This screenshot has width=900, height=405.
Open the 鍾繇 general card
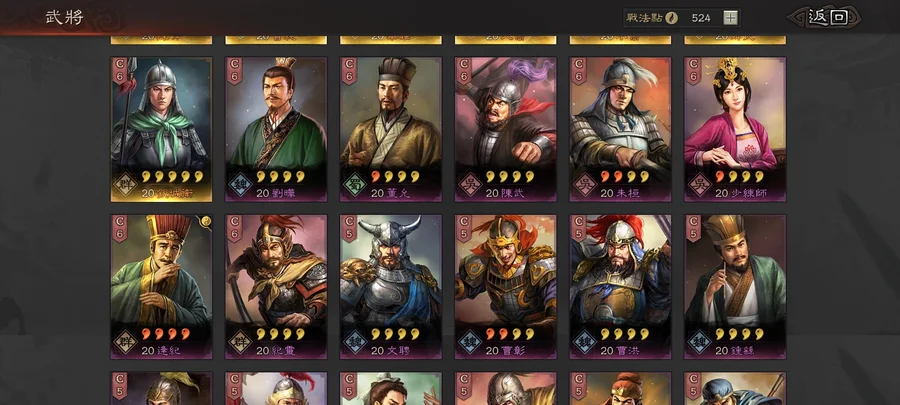[x=735, y=287]
